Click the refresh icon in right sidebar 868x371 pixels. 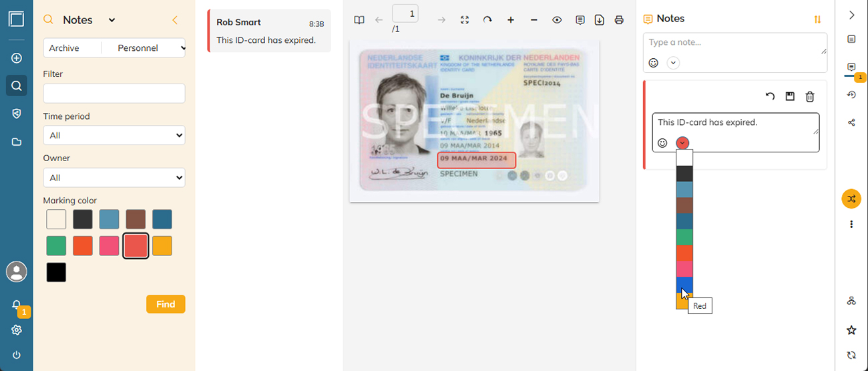[851, 356]
